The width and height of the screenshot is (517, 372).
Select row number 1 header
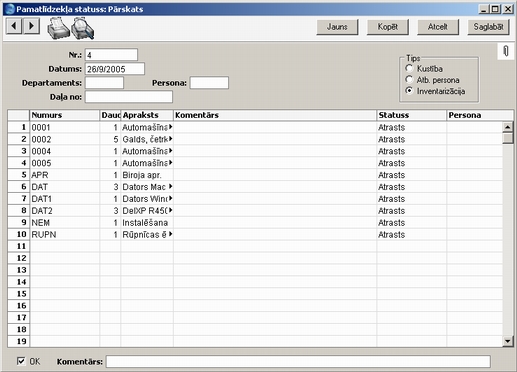(19, 127)
